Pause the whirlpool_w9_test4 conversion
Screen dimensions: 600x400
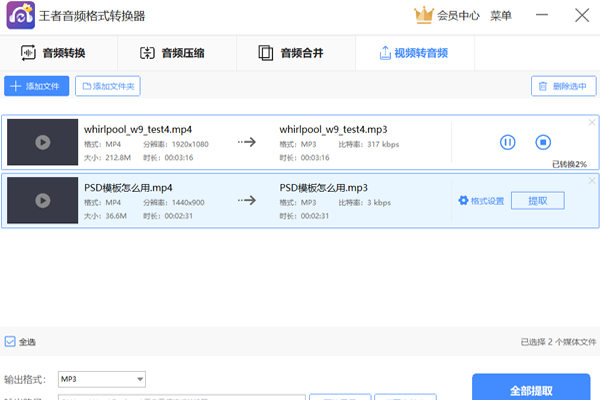(507, 143)
